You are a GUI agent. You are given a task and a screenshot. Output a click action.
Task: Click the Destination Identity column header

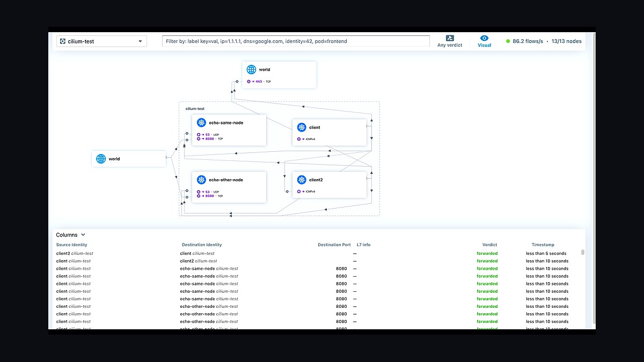pos(202,245)
